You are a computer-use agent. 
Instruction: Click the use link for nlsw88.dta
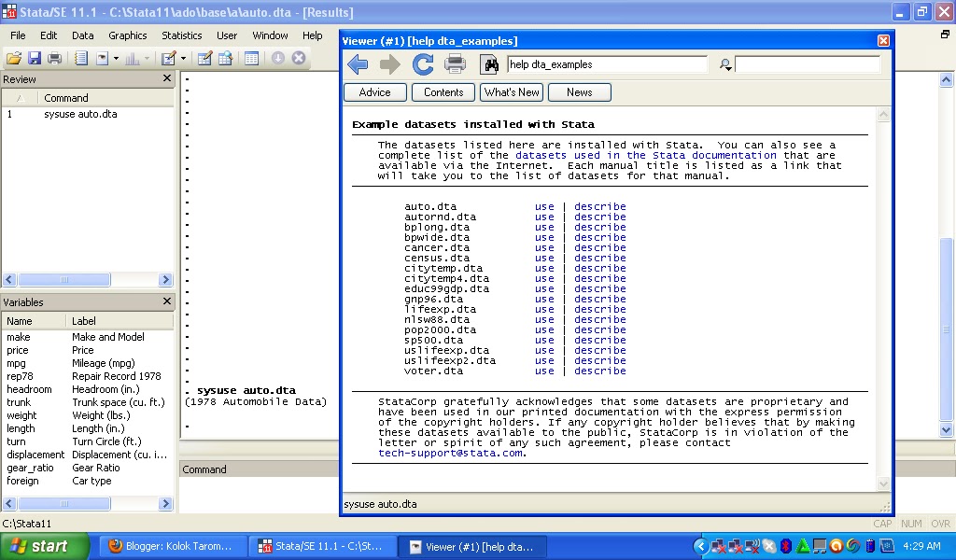544,319
